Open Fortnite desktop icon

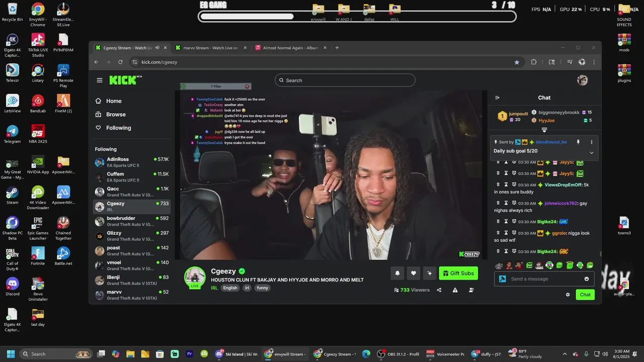click(38, 256)
